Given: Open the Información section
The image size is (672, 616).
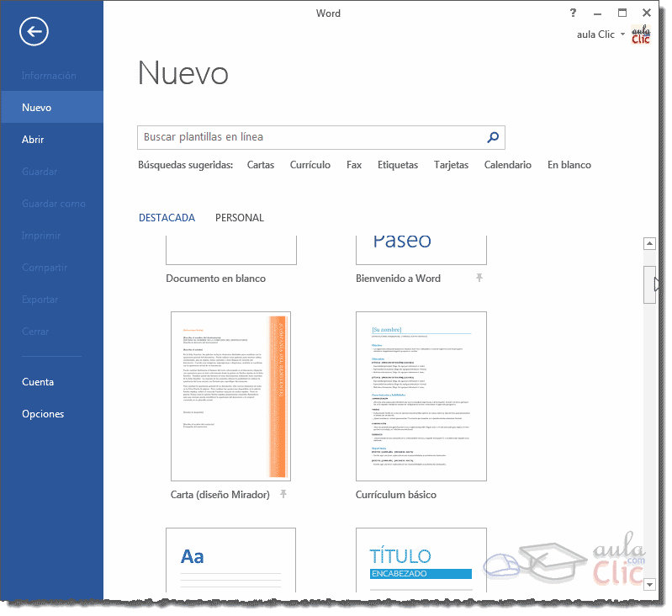Looking at the screenshot, I should coord(52,76).
